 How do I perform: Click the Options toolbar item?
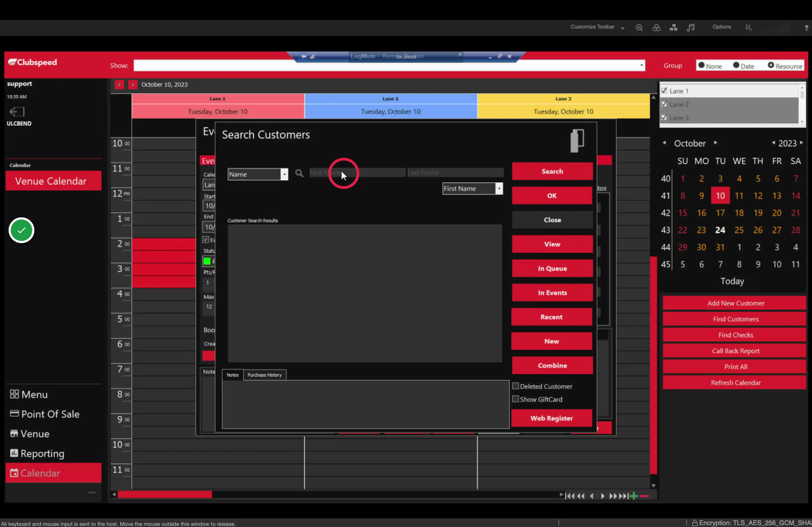click(722, 27)
